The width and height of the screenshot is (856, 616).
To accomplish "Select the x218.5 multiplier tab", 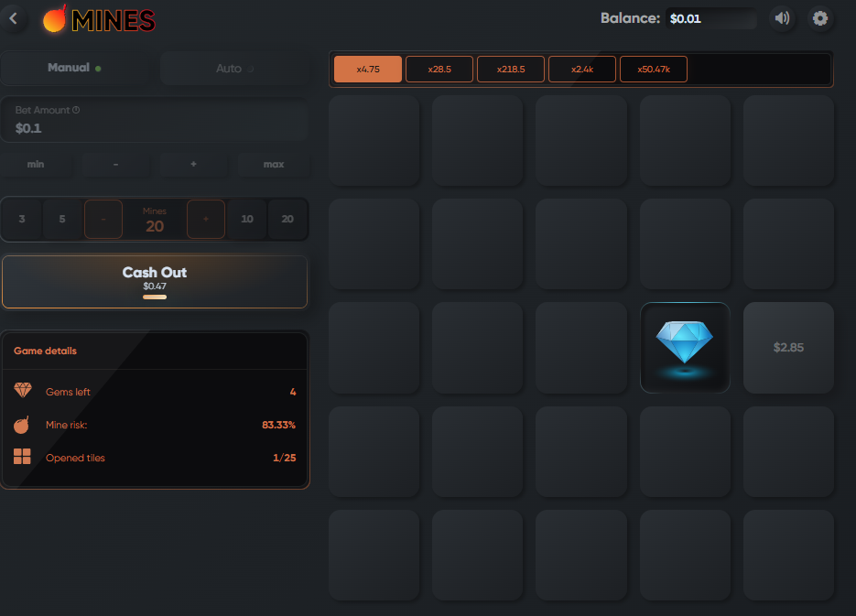I will [511, 70].
